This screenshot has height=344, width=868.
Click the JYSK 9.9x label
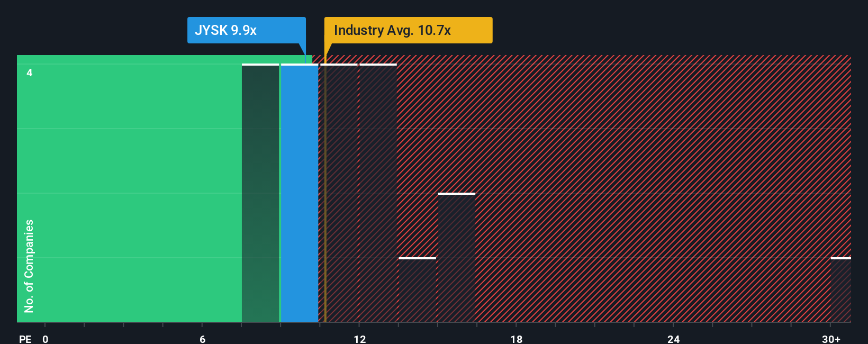pos(247,30)
